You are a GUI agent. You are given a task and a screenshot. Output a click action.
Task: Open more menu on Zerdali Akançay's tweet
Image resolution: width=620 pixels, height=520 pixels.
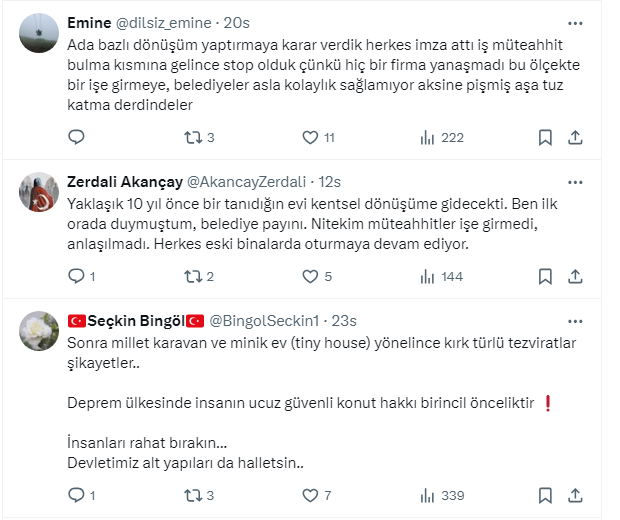(x=575, y=182)
